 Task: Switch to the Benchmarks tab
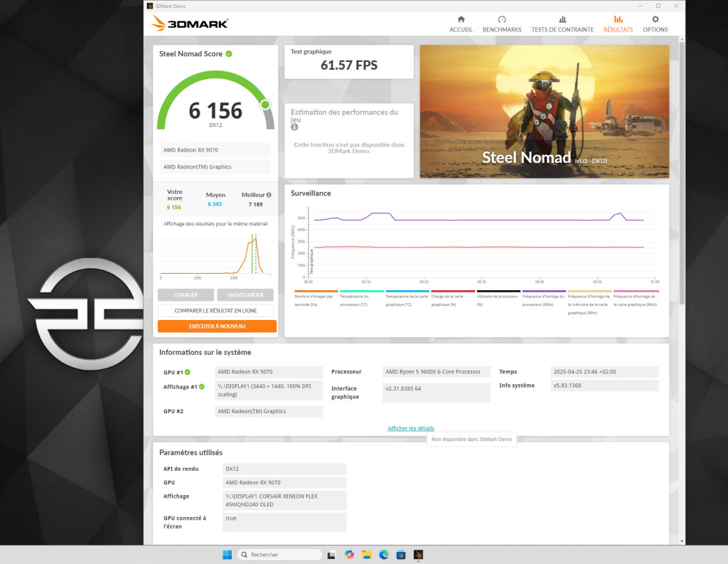(x=502, y=24)
